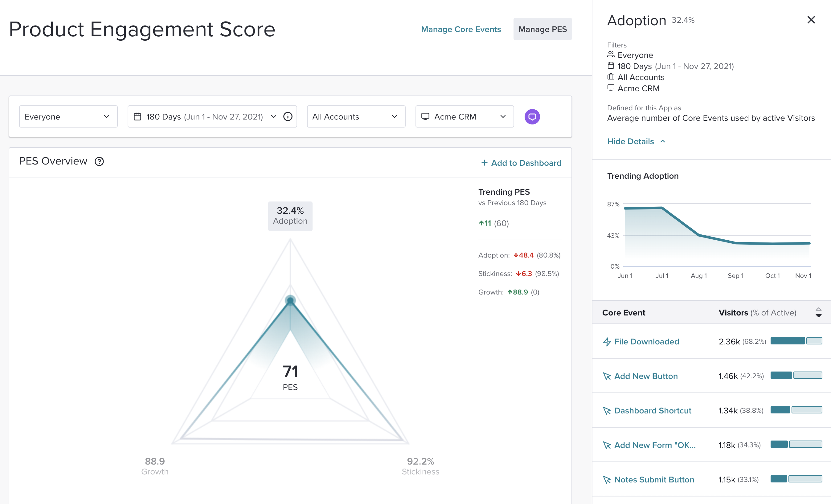
Task: Close the Adoption details panel
Action: [811, 20]
